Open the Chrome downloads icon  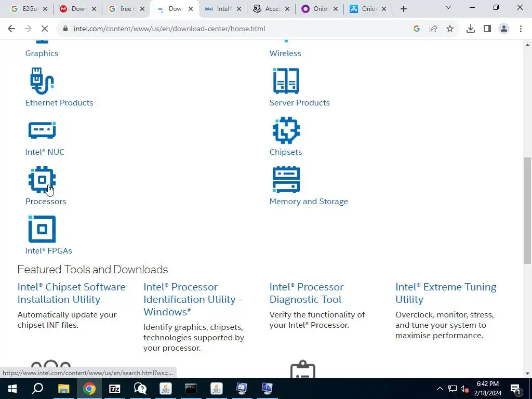point(471,29)
